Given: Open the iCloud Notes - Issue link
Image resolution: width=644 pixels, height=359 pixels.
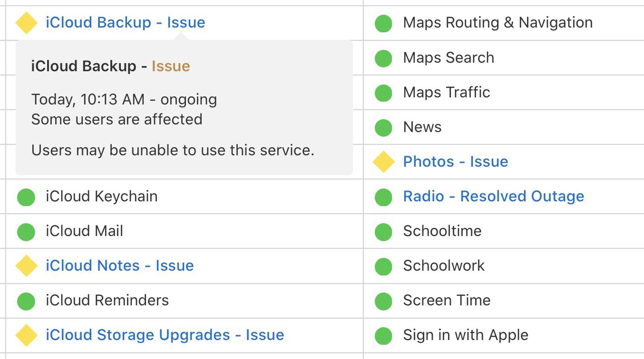Looking at the screenshot, I should [x=120, y=266].
